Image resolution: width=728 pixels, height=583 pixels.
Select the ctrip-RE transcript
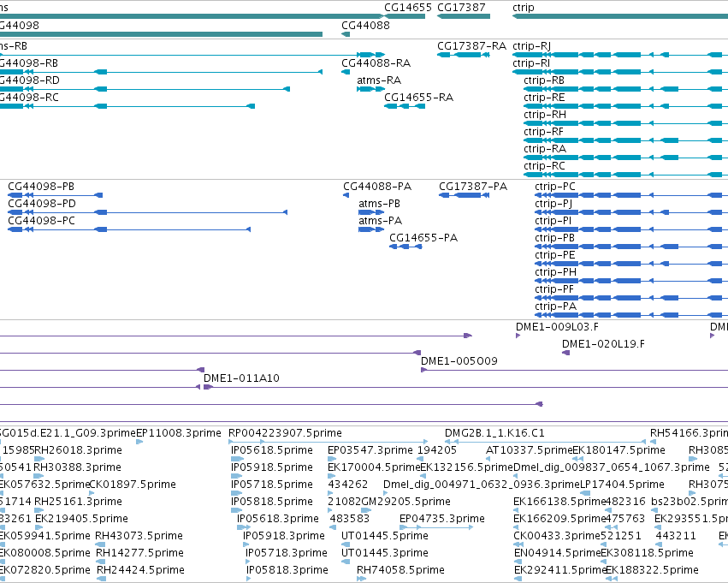click(626, 106)
